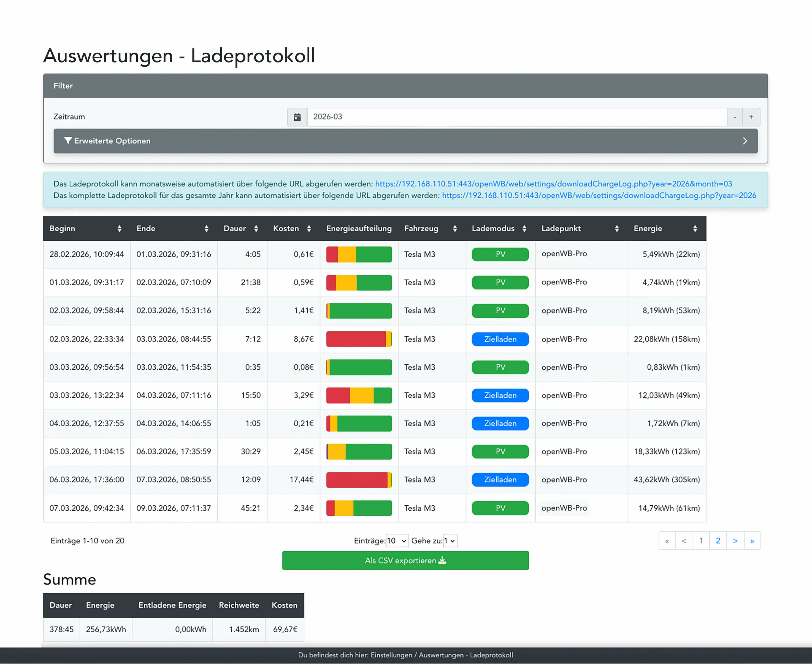Viewport: 812px width, 664px height.
Task: Sort by Energie column sort icon
Action: pyautogui.click(x=695, y=228)
